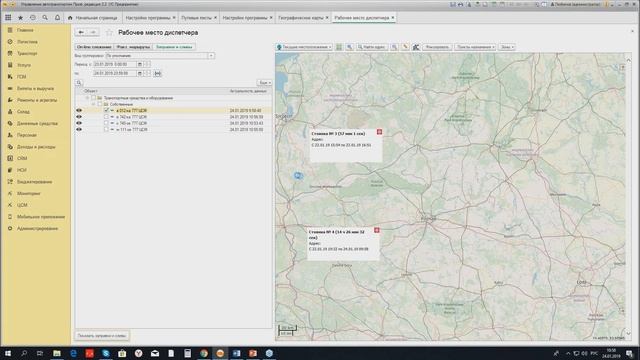Viewport: 640px width, 360px height.
Task: Open Склад section in sidebar
Action: pos(23,111)
